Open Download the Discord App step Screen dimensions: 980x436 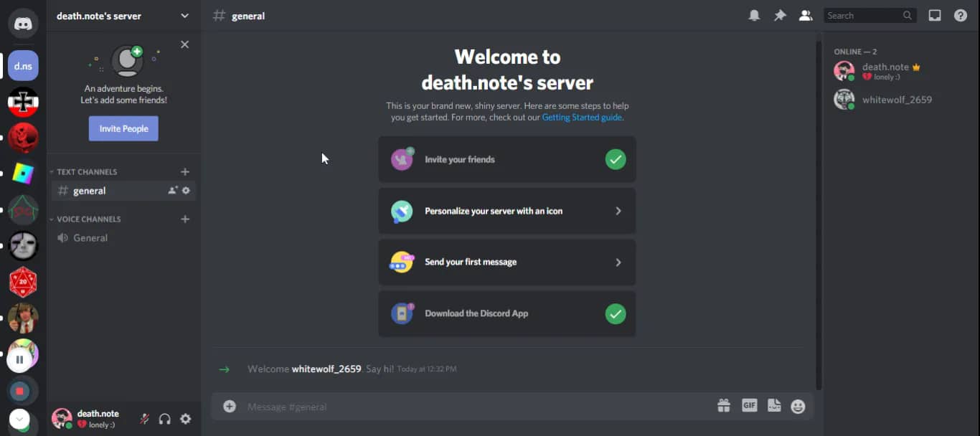[x=507, y=313]
